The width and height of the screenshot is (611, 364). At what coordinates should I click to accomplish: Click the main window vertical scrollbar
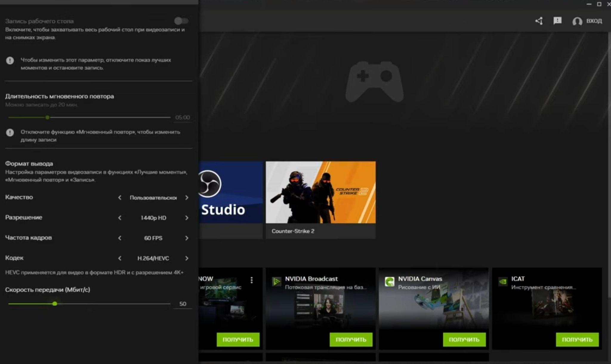pos(609,165)
